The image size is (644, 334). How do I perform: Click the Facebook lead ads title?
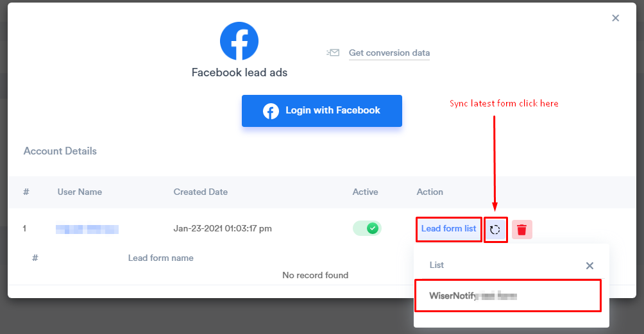(x=239, y=72)
